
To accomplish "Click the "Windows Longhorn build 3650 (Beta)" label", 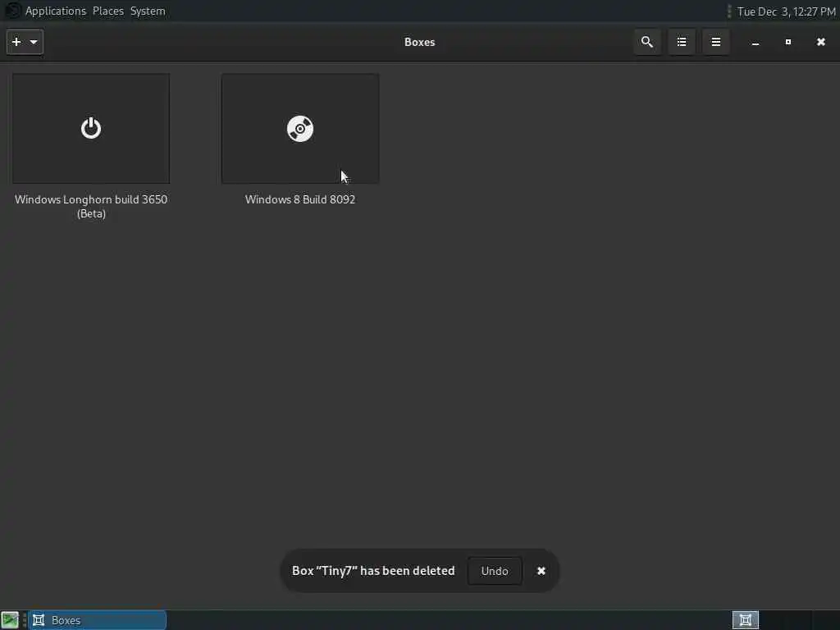I will [91, 206].
